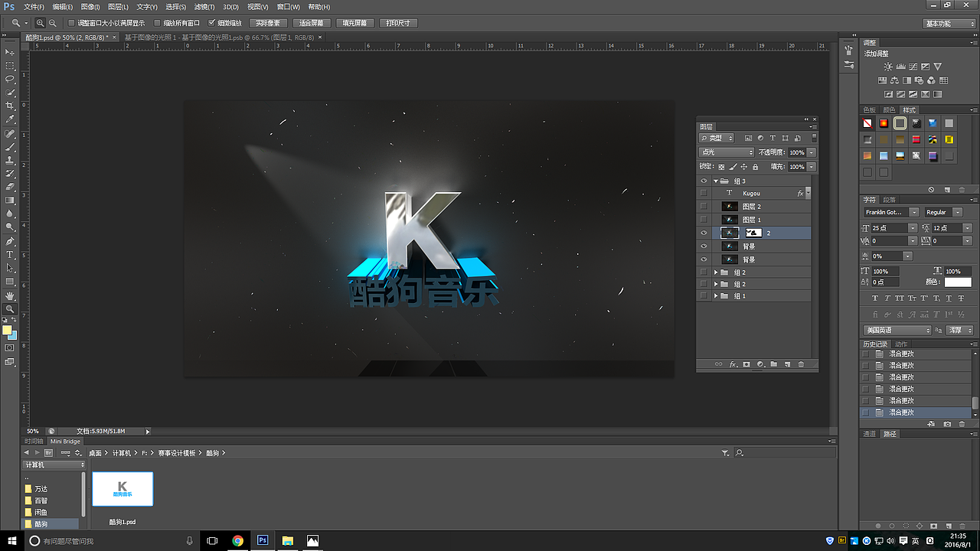Viewport: 980px width, 551px height.
Task: Open the 基本功能 workspace dropdown
Action: (x=949, y=23)
